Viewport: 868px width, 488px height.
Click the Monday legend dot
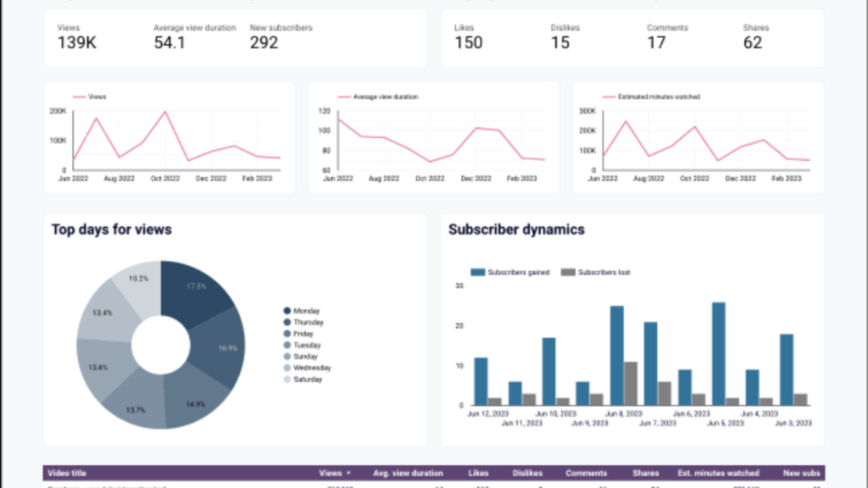pos(287,311)
